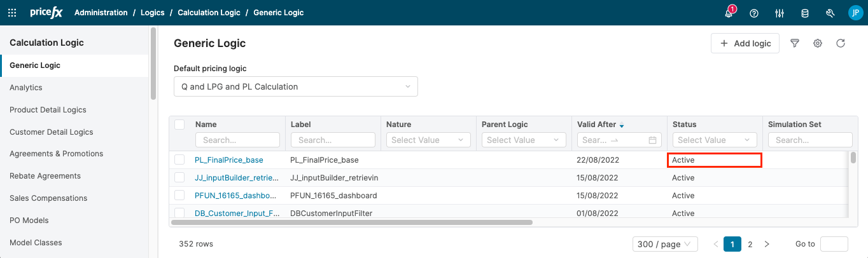Click the help question mark icon
Image resolution: width=868 pixels, height=258 pixels.
[754, 13]
